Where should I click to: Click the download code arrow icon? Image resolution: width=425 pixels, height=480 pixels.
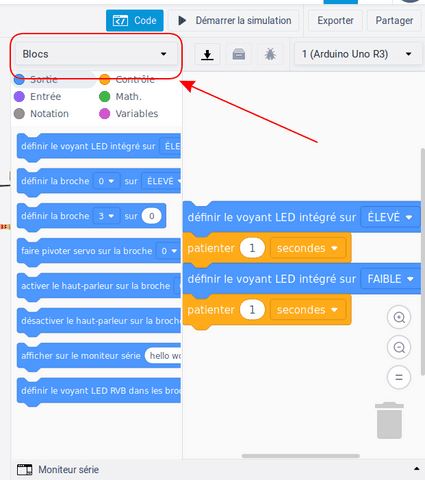(x=207, y=54)
